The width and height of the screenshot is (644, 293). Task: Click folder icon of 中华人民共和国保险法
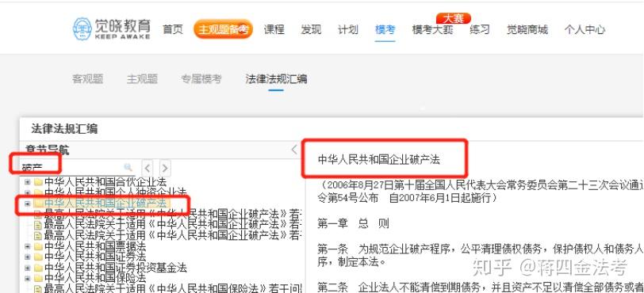click(x=39, y=279)
